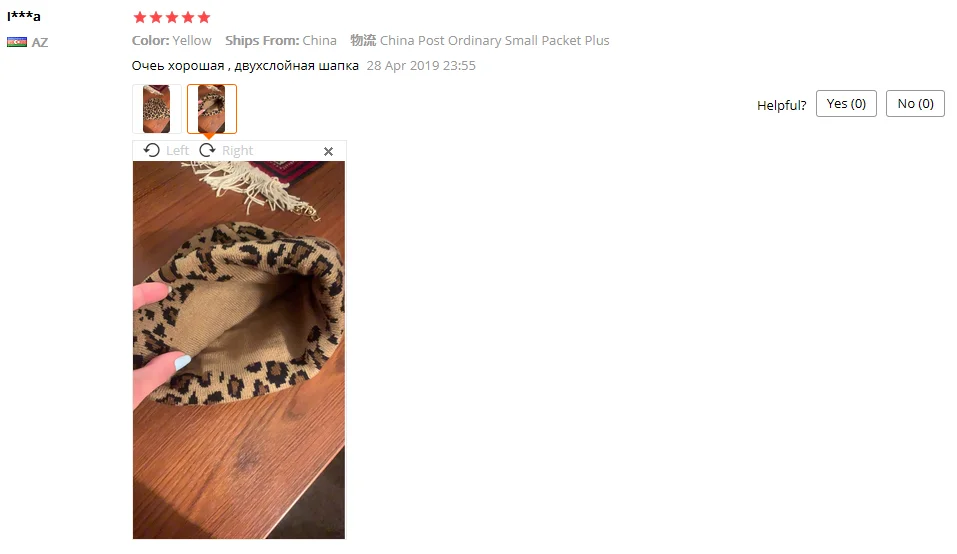Image resolution: width=957 pixels, height=554 pixels.
Task: Click the Azerbaijan flag icon
Action: click(x=17, y=42)
